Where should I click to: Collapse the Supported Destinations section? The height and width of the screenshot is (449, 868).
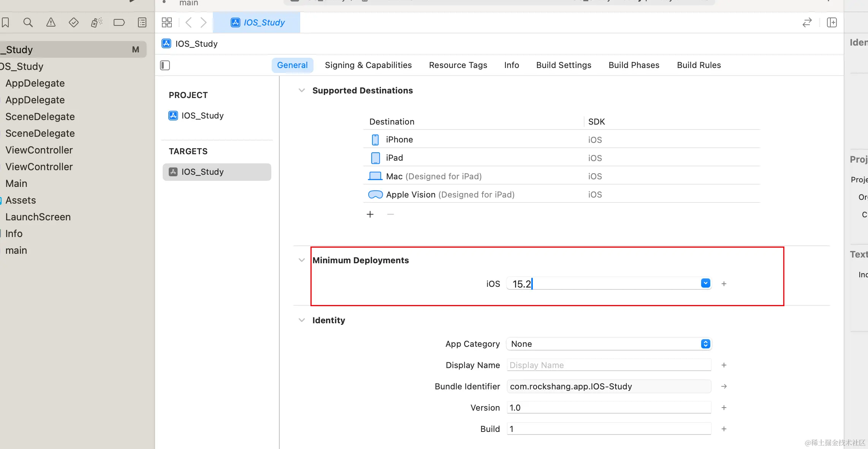pyautogui.click(x=302, y=90)
